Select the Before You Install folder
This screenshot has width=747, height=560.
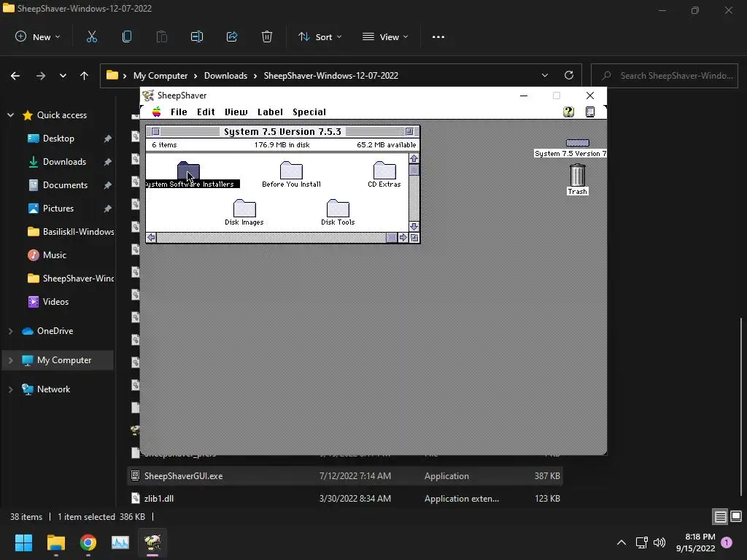(291, 170)
